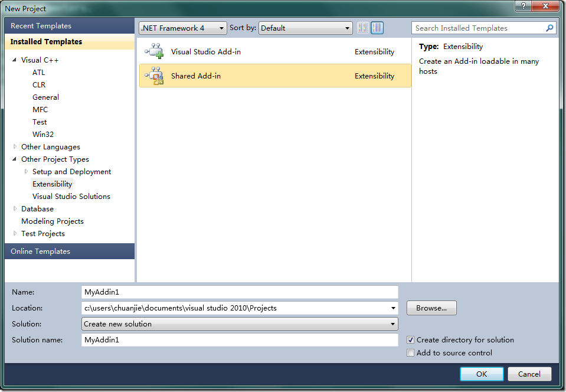Select Win32 under Visual C++
The width and height of the screenshot is (566, 392).
[x=43, y=134]
